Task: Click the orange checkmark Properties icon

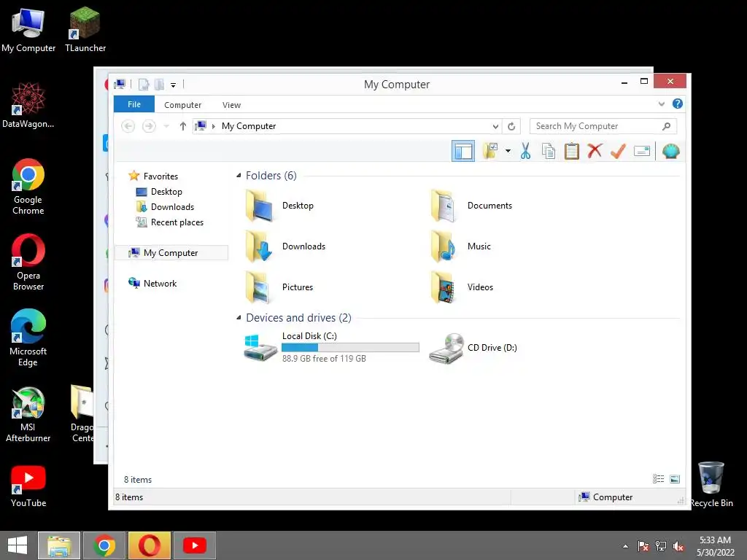Action: click(x=618, y=151)
